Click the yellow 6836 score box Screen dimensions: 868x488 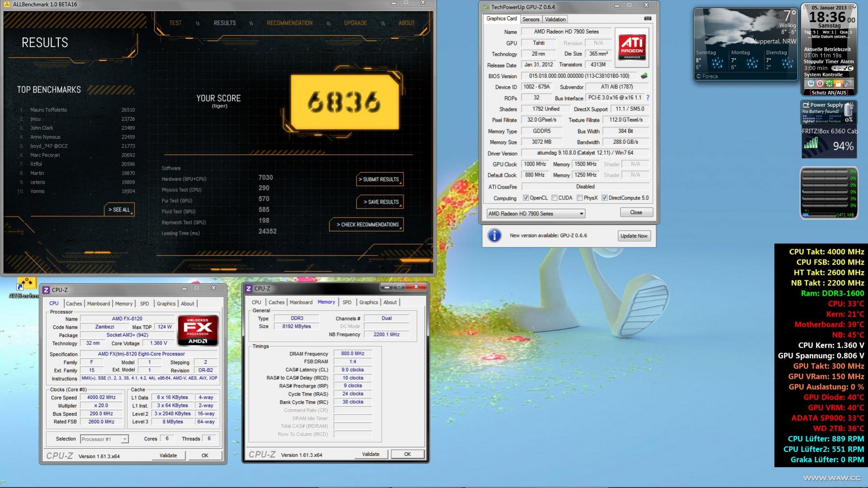345,102
